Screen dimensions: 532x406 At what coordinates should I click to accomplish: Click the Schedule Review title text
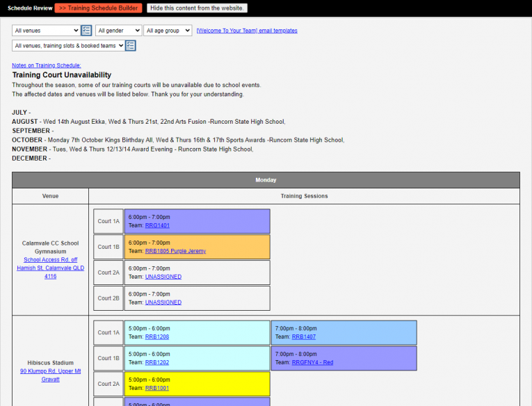point(30,8)
